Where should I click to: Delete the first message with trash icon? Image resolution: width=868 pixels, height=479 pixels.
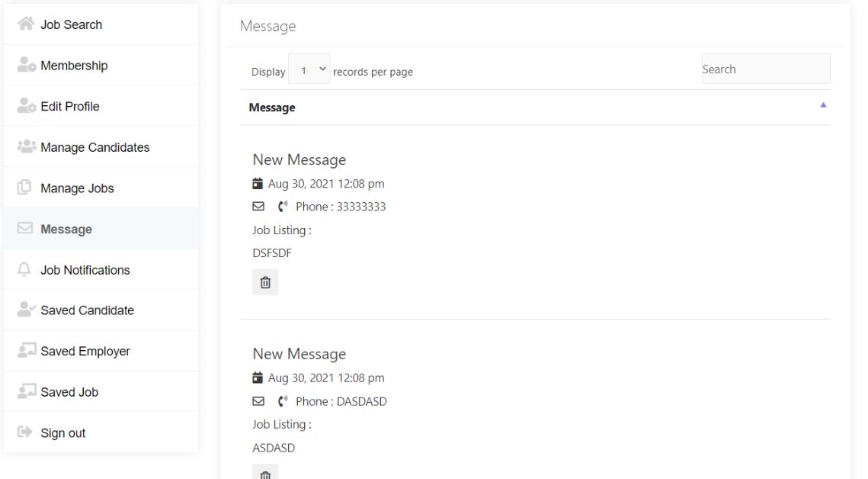265,282
